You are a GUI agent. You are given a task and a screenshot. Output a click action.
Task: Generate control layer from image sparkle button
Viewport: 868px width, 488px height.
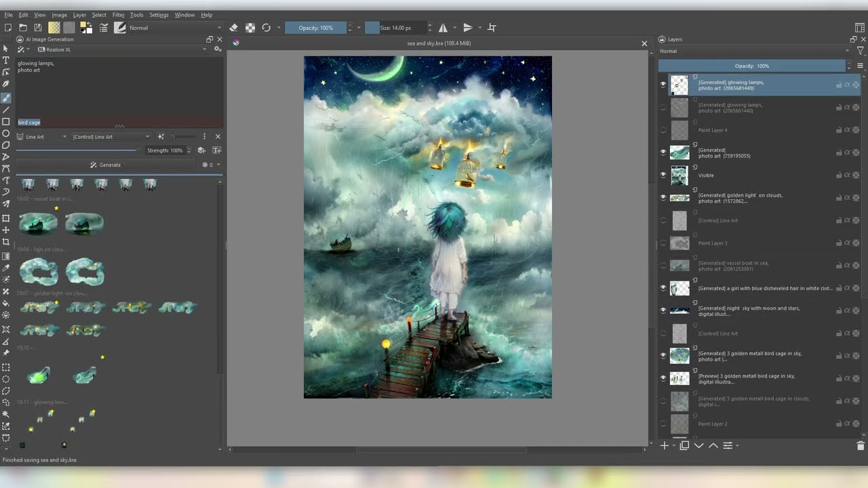tap(161, 137)
